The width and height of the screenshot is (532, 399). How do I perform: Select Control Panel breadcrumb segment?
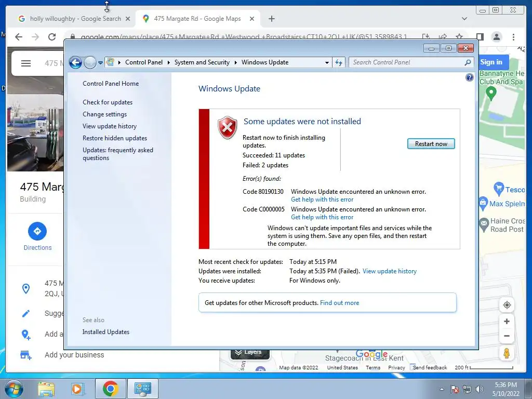click(144, 62)
